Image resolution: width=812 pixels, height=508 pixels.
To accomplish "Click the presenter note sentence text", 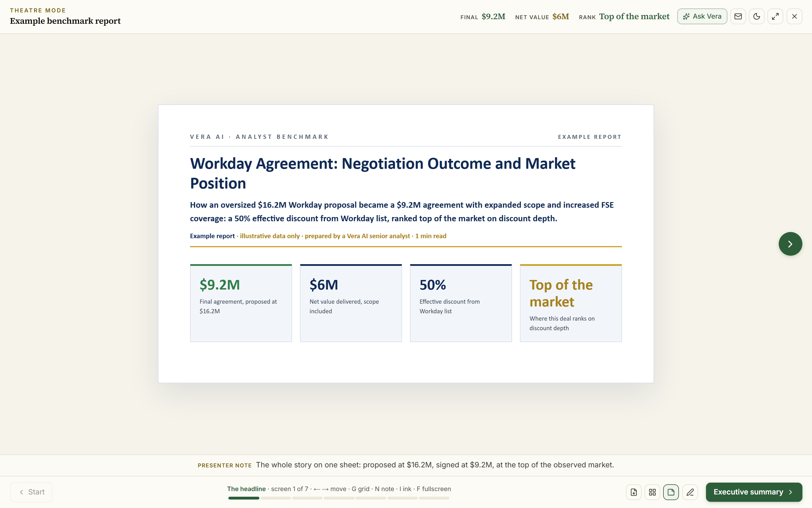I will 435,465.
